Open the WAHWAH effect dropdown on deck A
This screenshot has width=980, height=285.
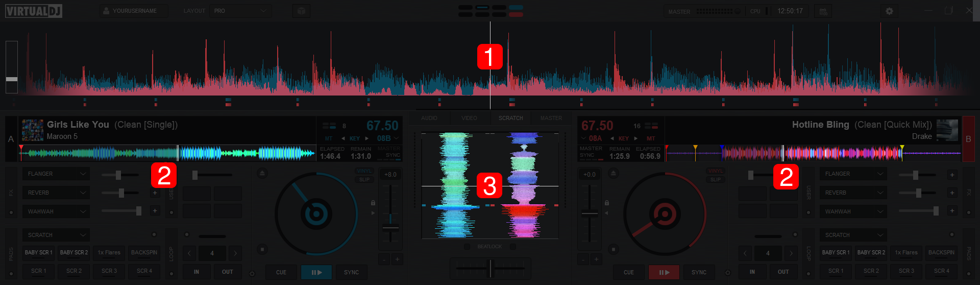[56, 211]
